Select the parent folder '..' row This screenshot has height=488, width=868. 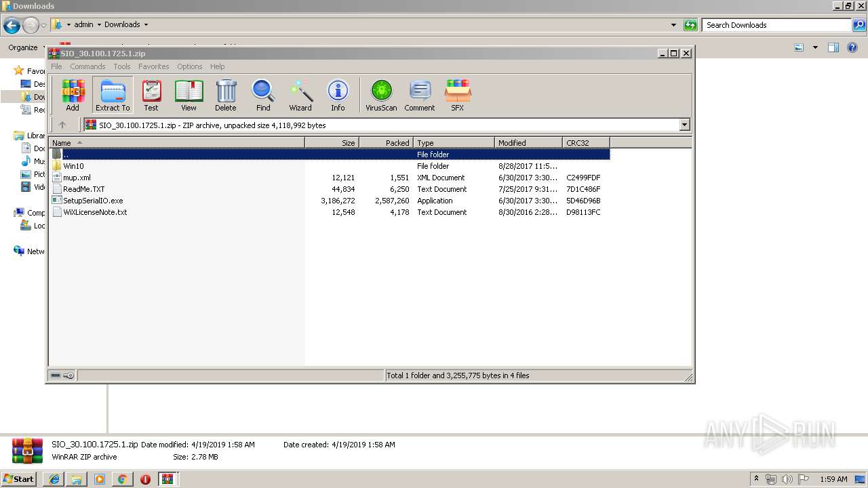click(330, 155)
